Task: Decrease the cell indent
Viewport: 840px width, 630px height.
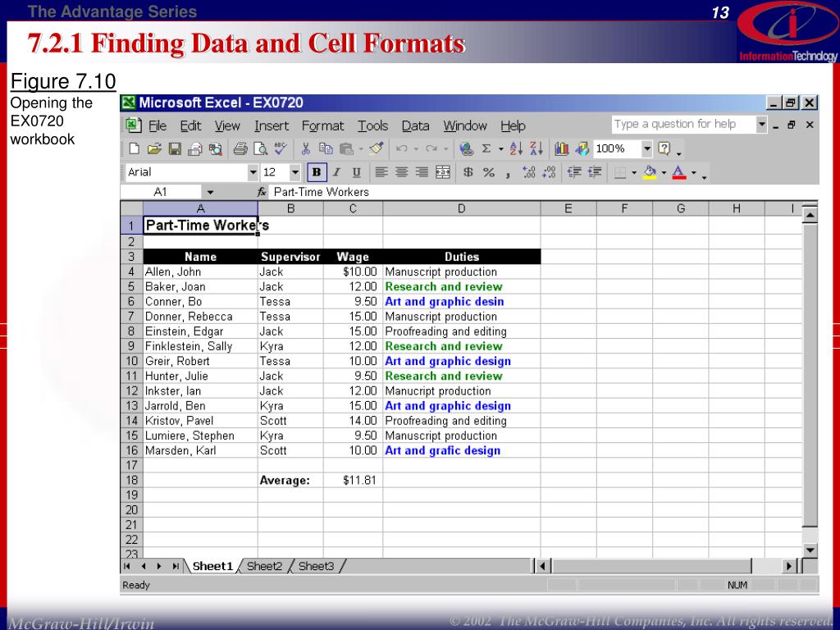Action: 574,172
